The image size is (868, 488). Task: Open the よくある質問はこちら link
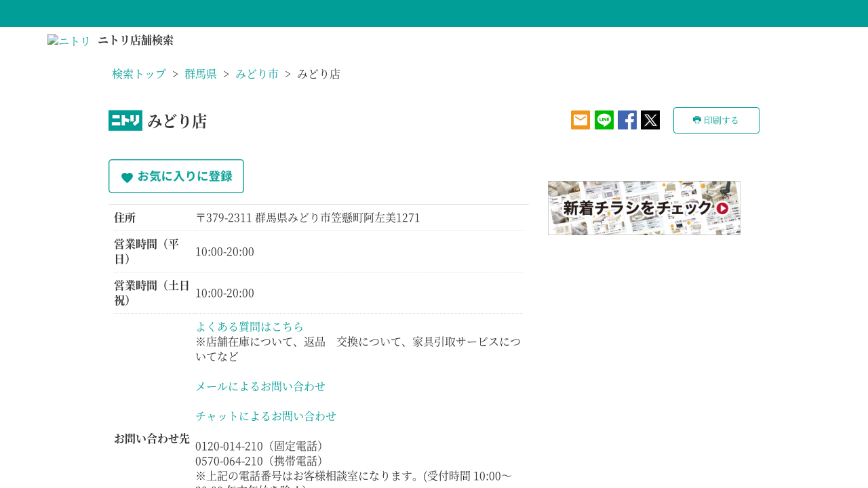[250, 327]
